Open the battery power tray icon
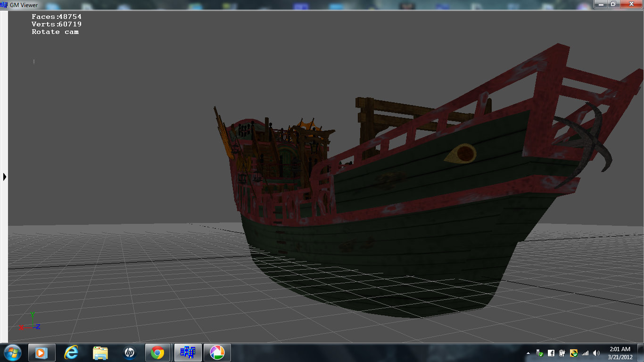Screen dimensions: 644x362 coord(562,353)
